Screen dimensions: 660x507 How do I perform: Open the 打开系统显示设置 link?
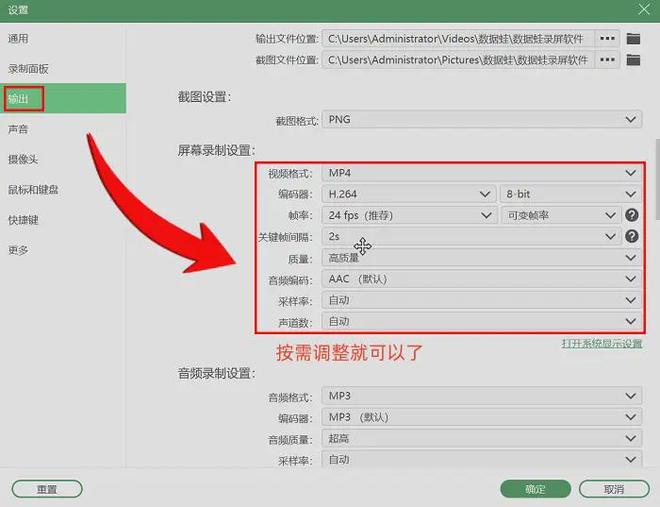pyautogui.click(x=602, y=343)
